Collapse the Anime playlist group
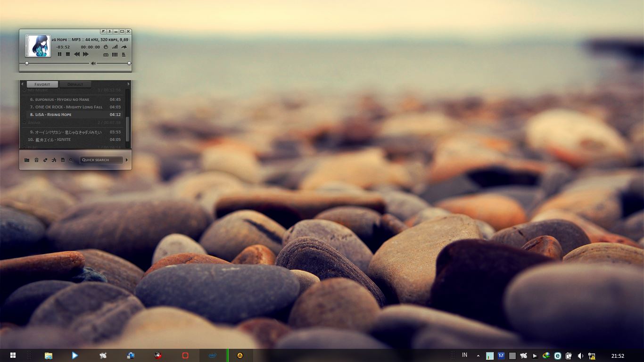Image resolution: width=644 pixels, height=362 pixels. click(x=25, y=123)
